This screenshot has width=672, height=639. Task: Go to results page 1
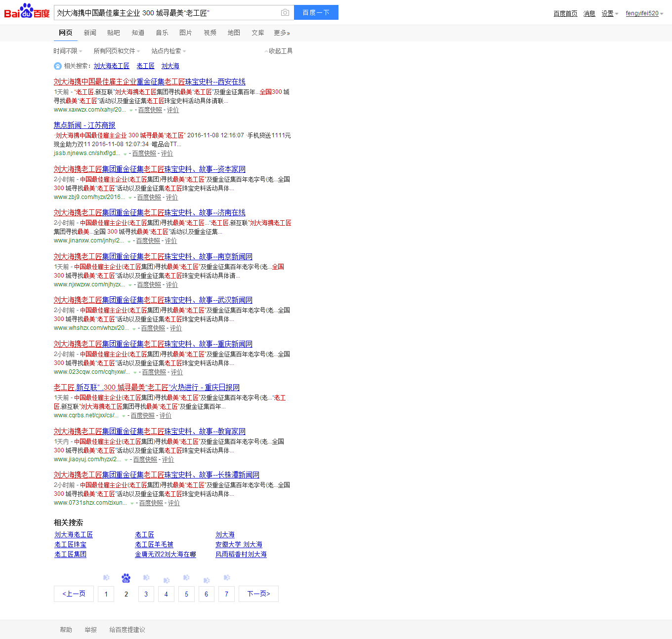(x=106, y=594)
